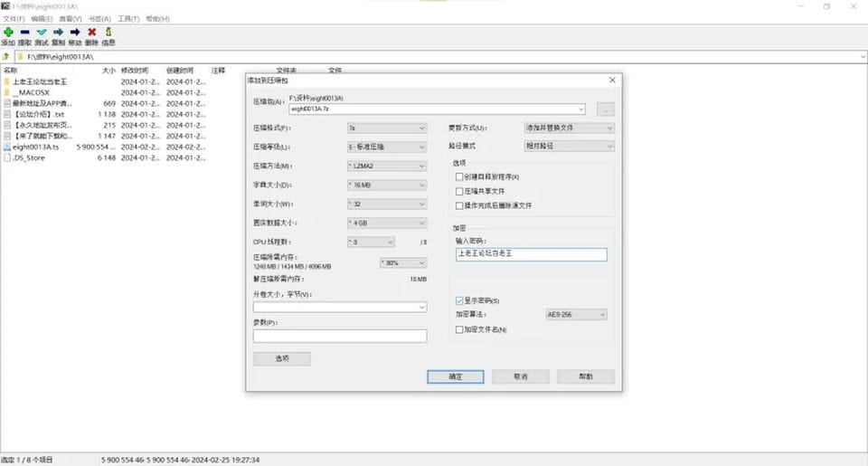The image size is (868, 466).
Task: Close the Add to Archive dialog
Action: pos(612,81)
